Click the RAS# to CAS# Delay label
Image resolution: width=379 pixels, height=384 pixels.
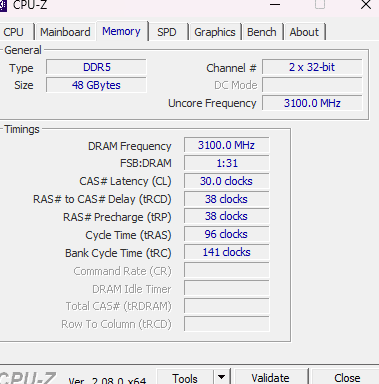tap(102, 199)
